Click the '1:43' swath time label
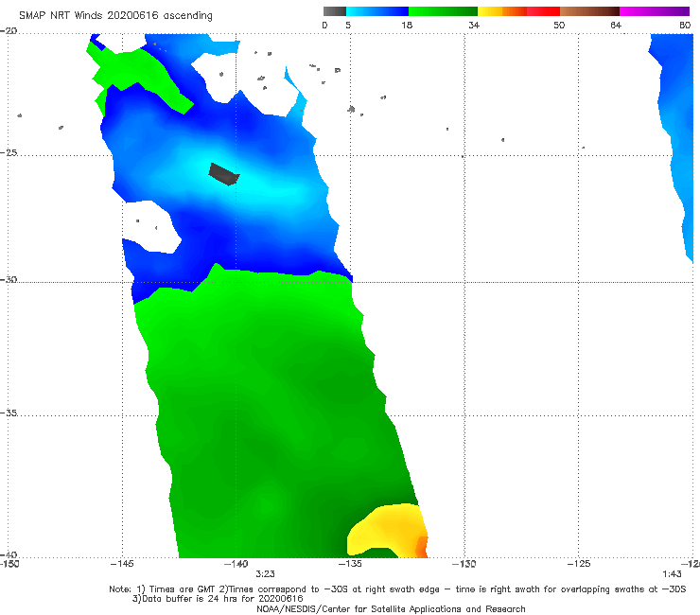 coord(672,574)
